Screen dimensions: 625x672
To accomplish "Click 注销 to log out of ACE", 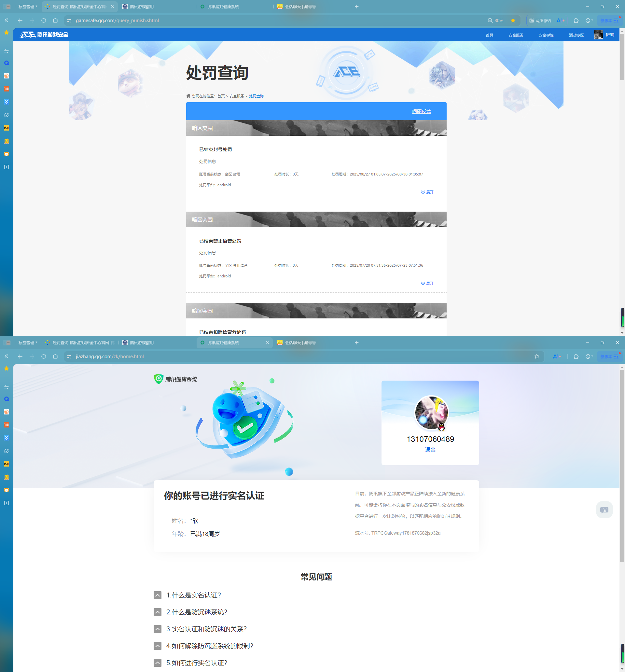I will (610, 35).
